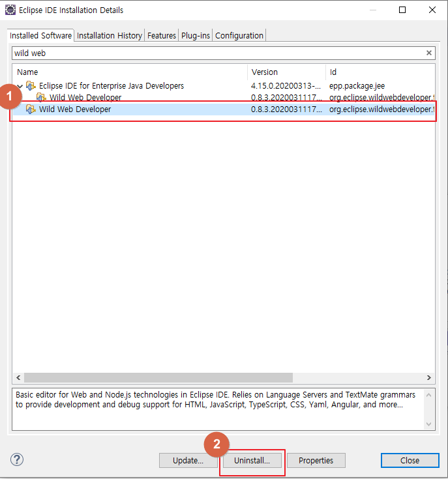Close the Installation Details dialog
This screenshot has height=479, width=448.
pyautogui.click(x=410, y=460)
